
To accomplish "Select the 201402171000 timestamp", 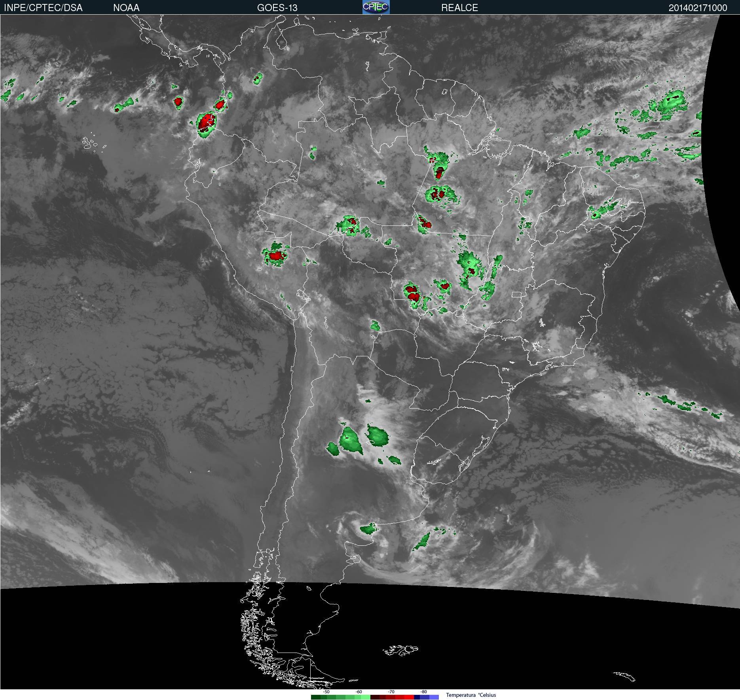I will click(x=698, y=8).
